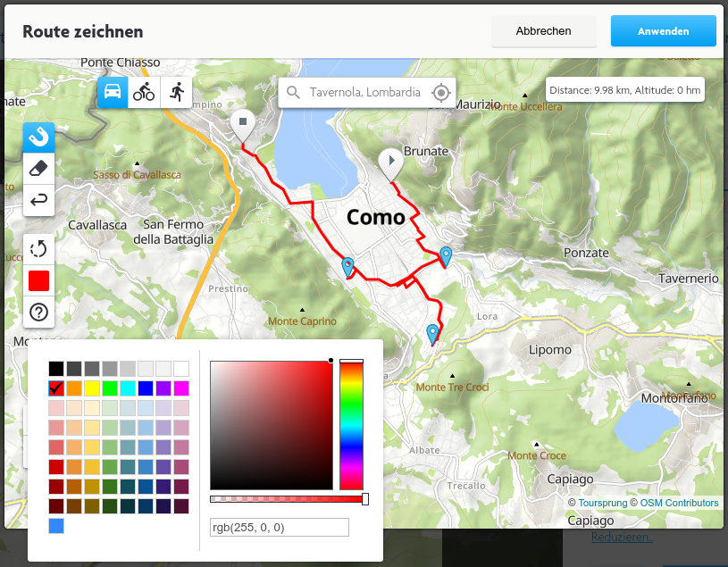Click the rgb(255, 0, 0) text field
The height and width of the screenshot is (567, 728).
[279, 527]
